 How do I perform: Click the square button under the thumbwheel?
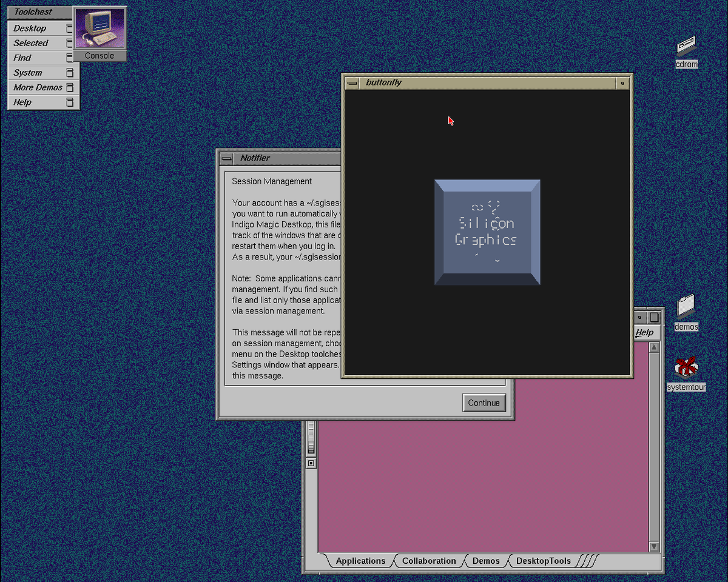point(311,463)
